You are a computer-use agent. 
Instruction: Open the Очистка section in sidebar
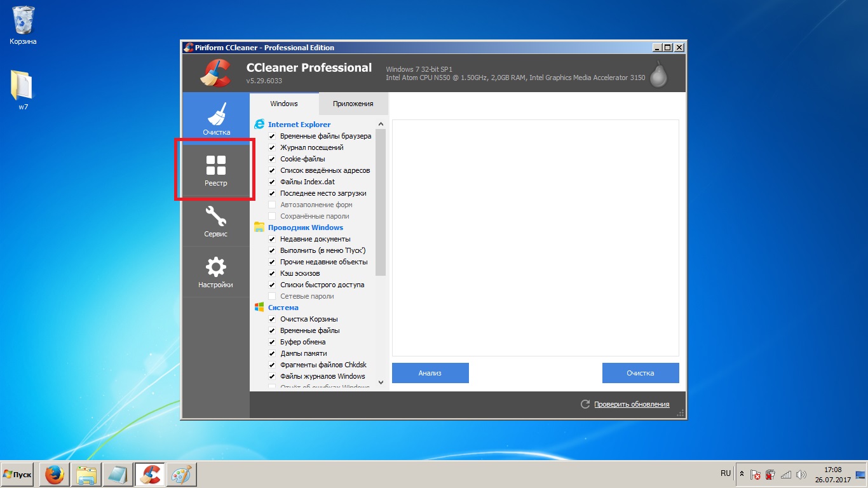point(216,119)
